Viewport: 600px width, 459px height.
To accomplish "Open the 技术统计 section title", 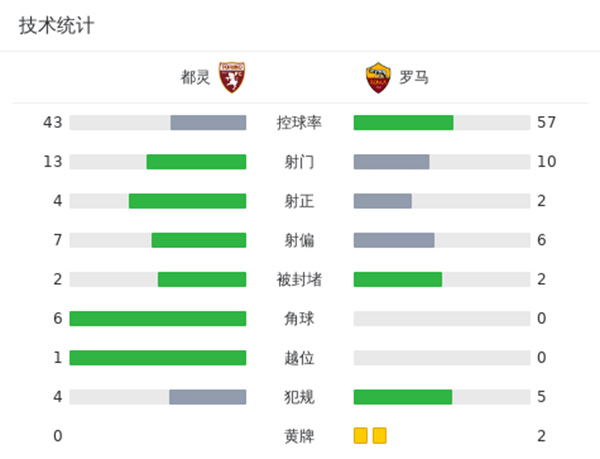I will (56, 26).
